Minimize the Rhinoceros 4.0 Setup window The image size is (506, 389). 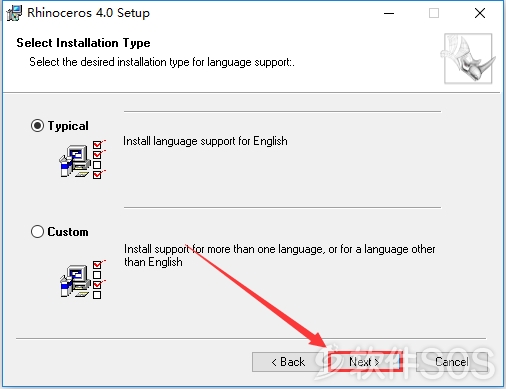click(389, 13)
